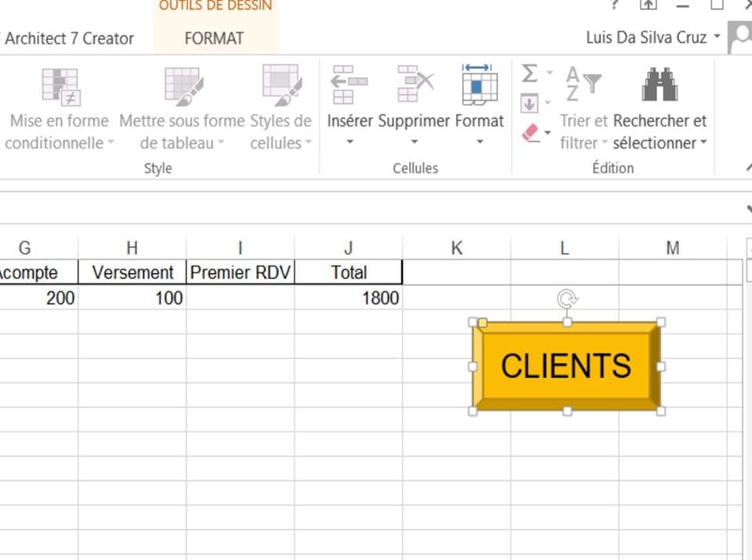Click the user account avatar icon

(739, 38)
